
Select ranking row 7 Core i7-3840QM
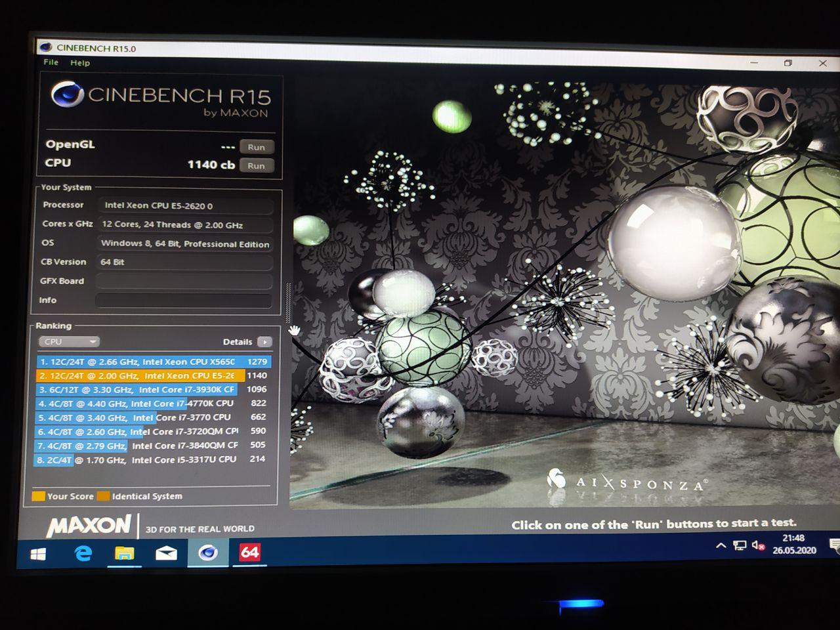tap(152, 446)
